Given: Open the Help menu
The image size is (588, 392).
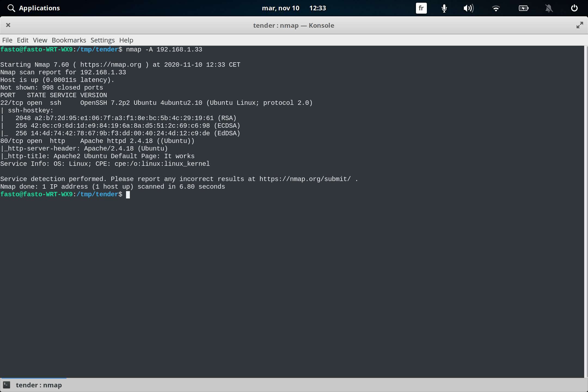Looking at the screenshot, I should [x=126, y=40].
